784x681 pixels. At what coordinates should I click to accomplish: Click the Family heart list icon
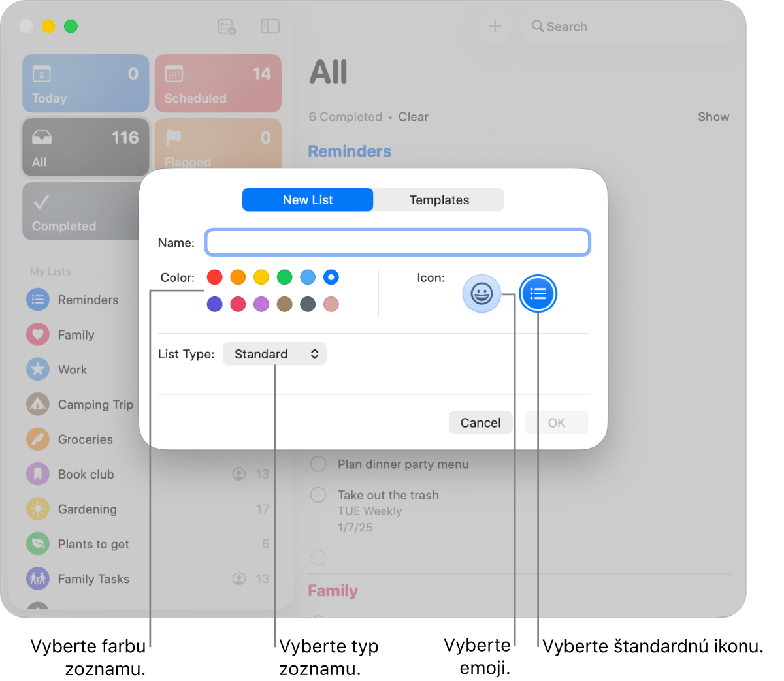coord(38,335)
